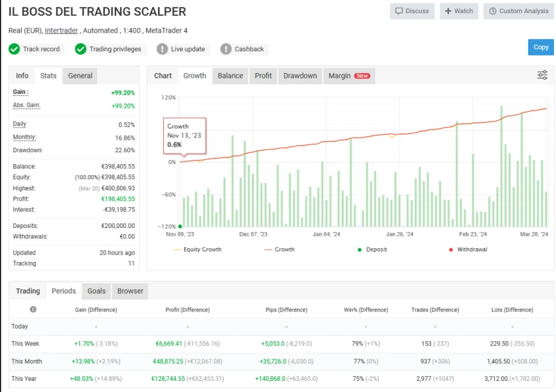Open the Goals tab

coord(97,291)
